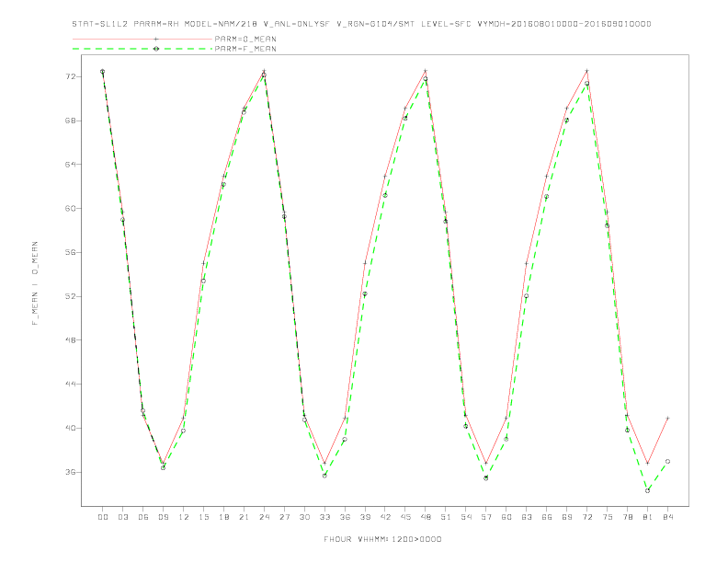
Task: Click O_MEAN plus marker at hour 15
Action: (x=203, y=263)
